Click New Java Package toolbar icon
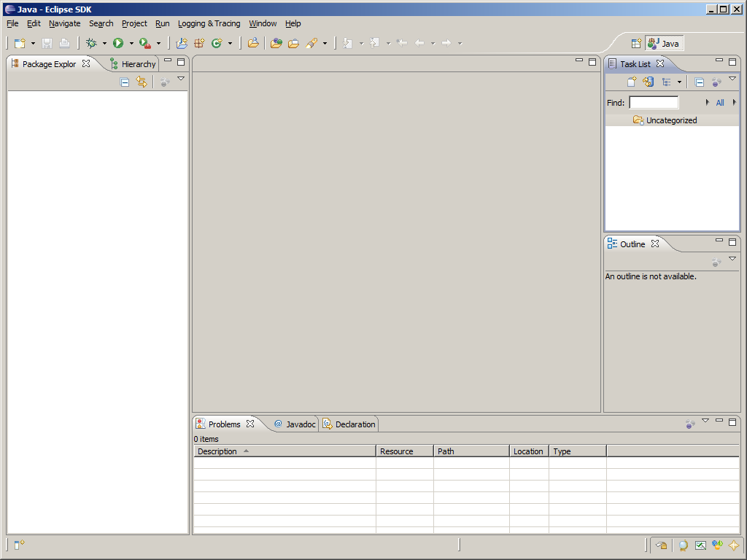This screenshot has height=560, width=747. (199, 44)
